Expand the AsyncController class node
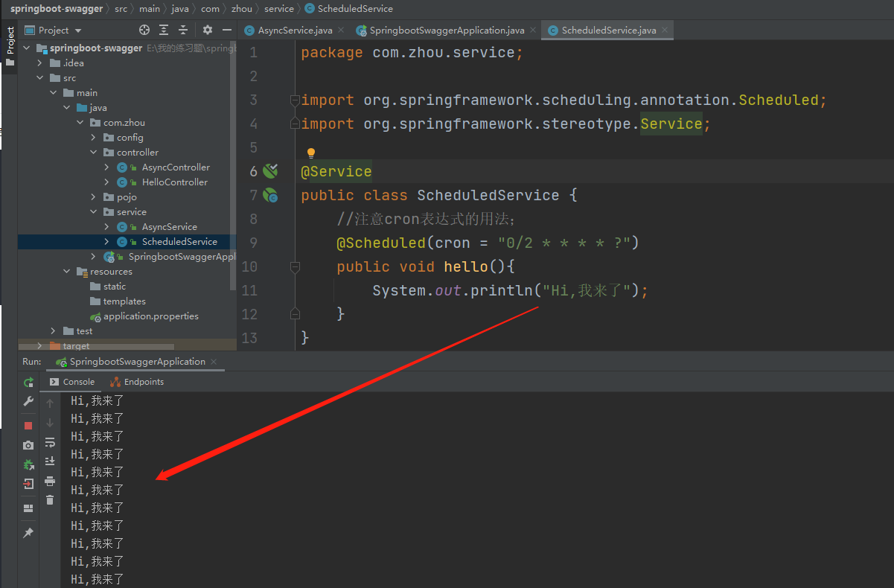 [108, 167]
